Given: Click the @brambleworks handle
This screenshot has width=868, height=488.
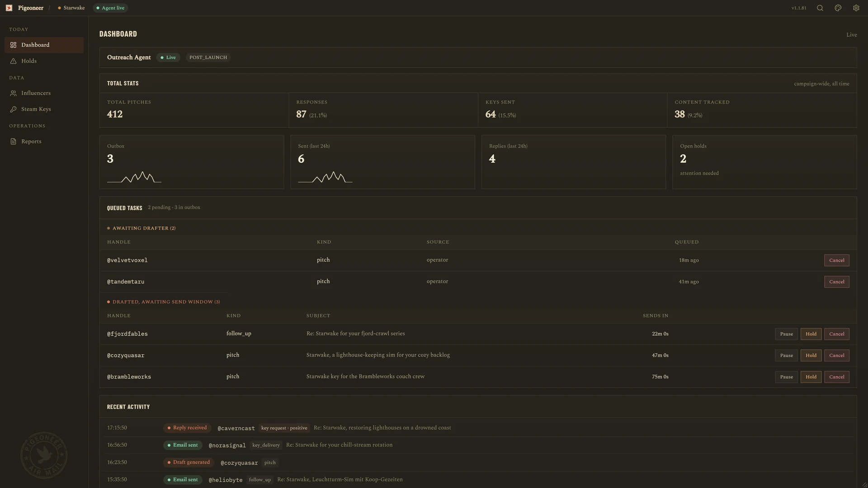Looking at the screenshot, I should [x=129, y=377].
